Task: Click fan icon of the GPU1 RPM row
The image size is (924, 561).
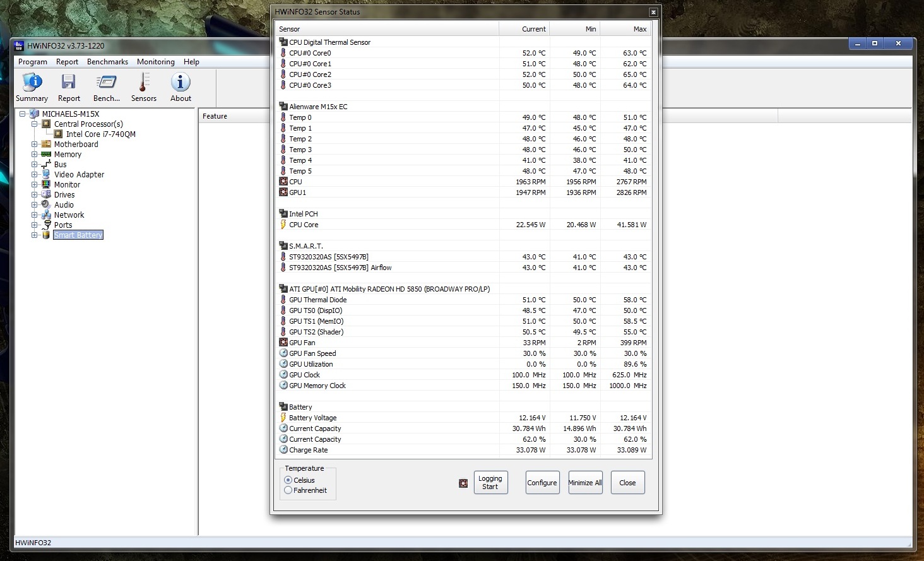Action: (283, 192)
